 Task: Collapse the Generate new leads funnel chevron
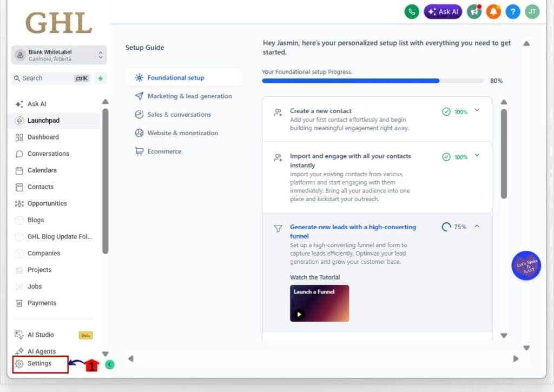(477, 226)
